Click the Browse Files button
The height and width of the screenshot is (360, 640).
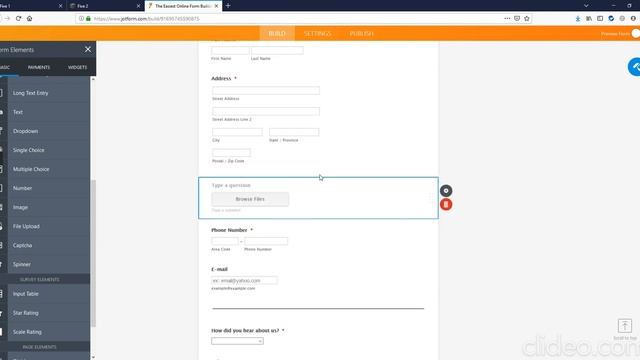(250, 199)
